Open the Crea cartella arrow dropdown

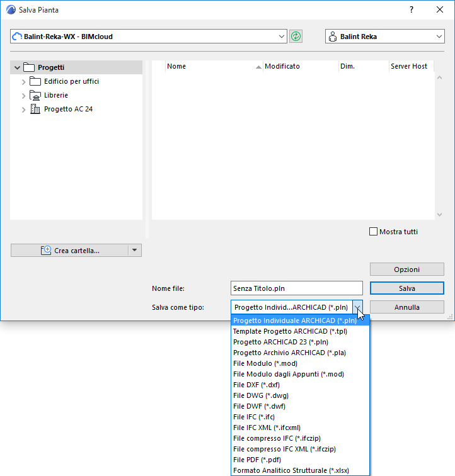click(135, 250)
